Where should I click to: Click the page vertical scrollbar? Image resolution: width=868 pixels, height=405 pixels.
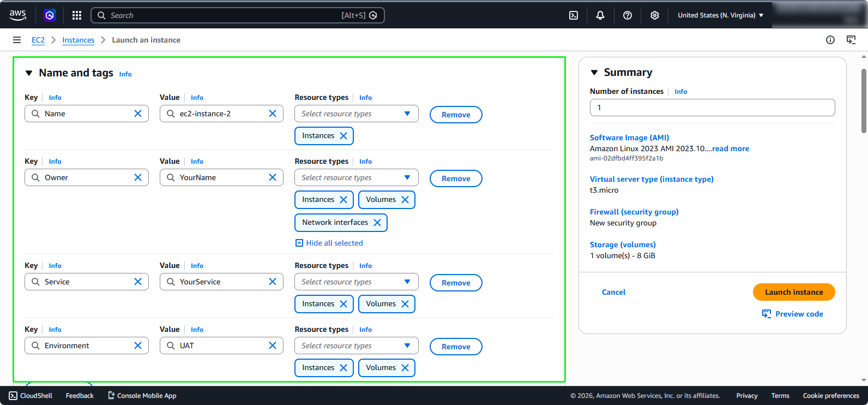[x=864, y=101]
